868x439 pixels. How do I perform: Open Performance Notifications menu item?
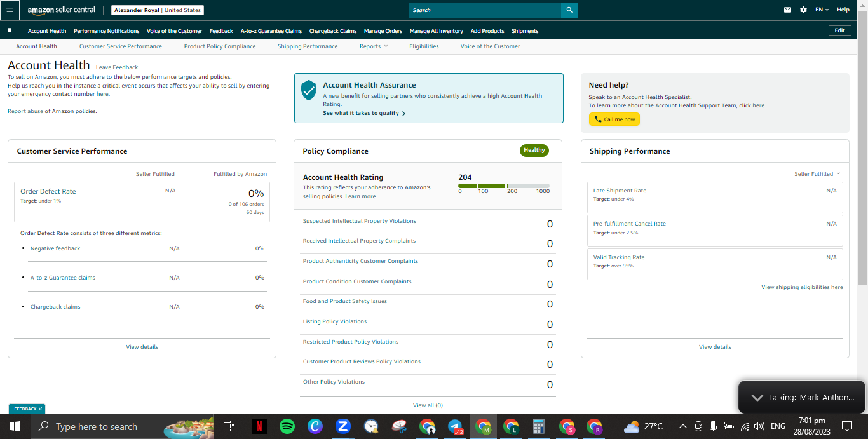tap(106, 30)
